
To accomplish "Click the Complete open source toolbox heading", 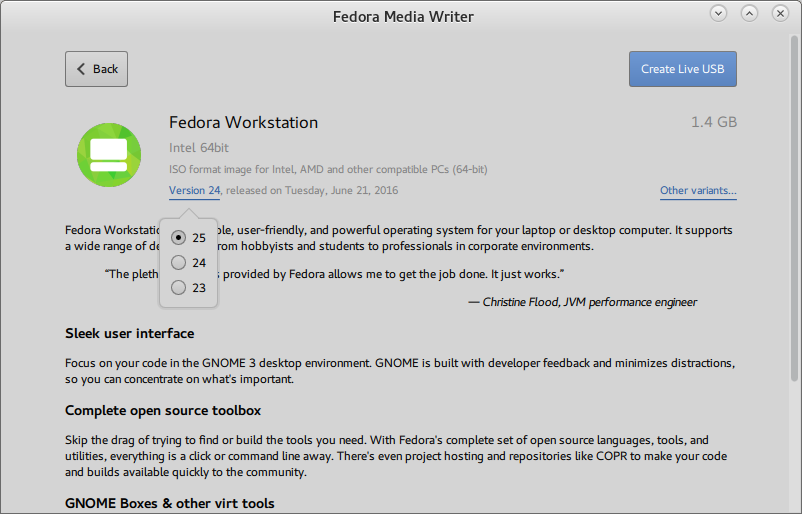I will point(163,410).
